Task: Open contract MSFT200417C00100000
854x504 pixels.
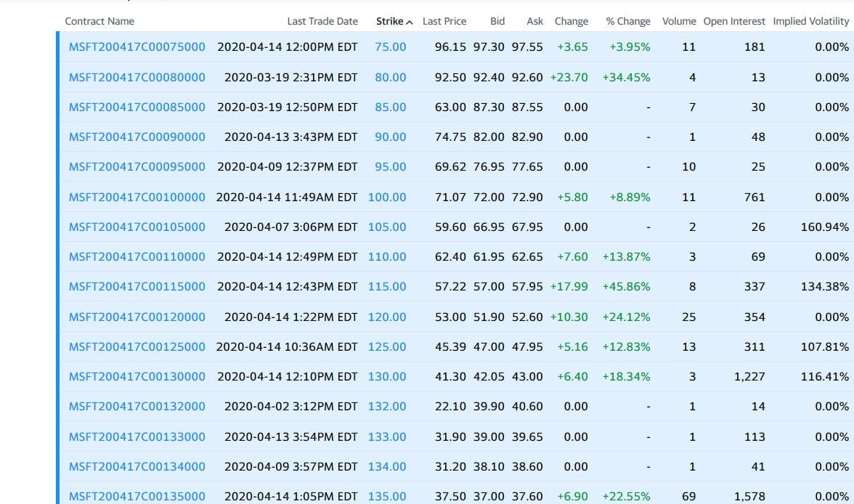Action: click(x=137, y=197)
